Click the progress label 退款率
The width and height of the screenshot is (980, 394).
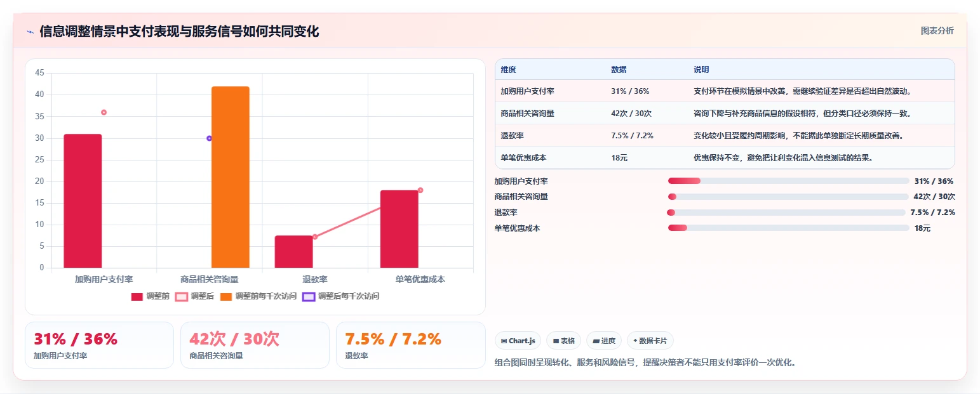(x=506, y=213)
